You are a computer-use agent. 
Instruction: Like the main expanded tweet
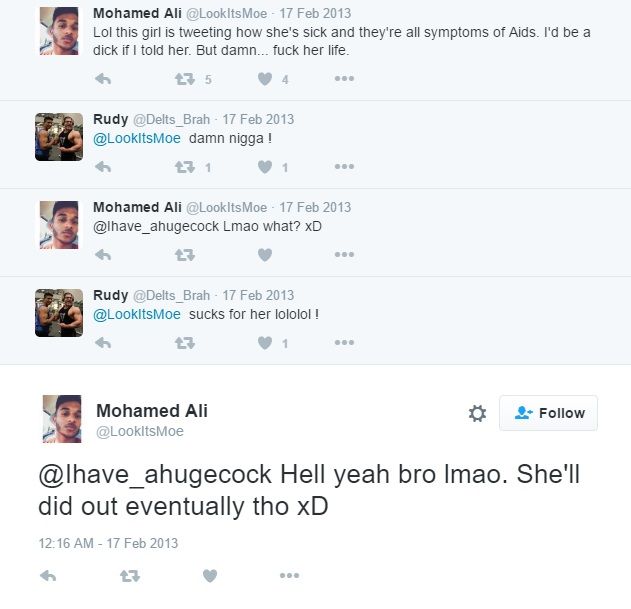[x=210, y=576]
